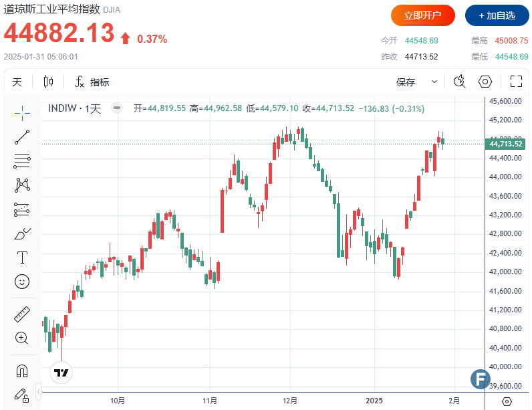Screen dimensions: 532x410
Task: Open the 指标 indicators menu
Action: [x=92, y=82]
